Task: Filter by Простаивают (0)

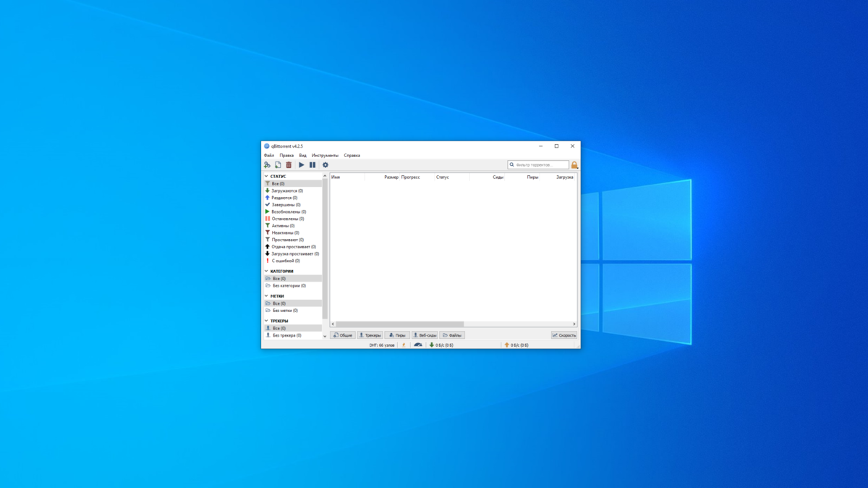Action: [x=292, y=240]
